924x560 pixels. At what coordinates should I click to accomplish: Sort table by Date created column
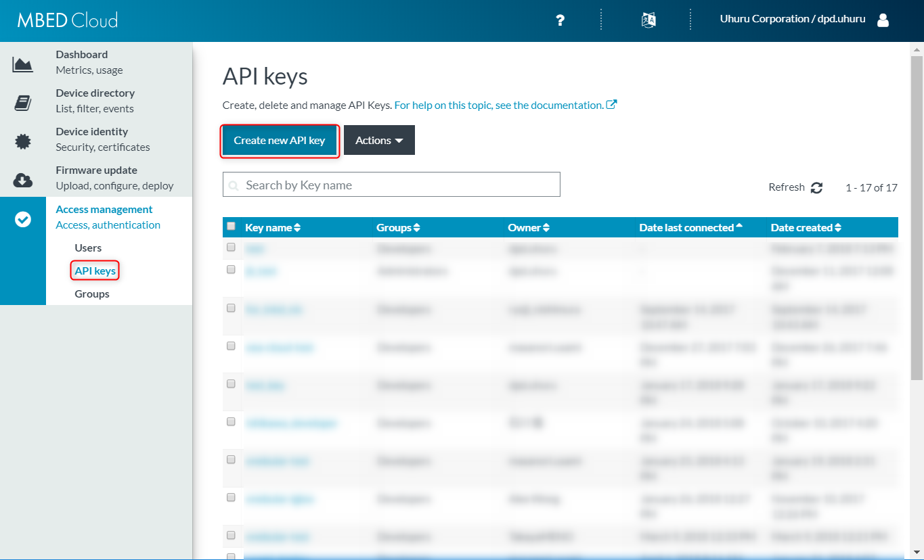tap(806, 228)
